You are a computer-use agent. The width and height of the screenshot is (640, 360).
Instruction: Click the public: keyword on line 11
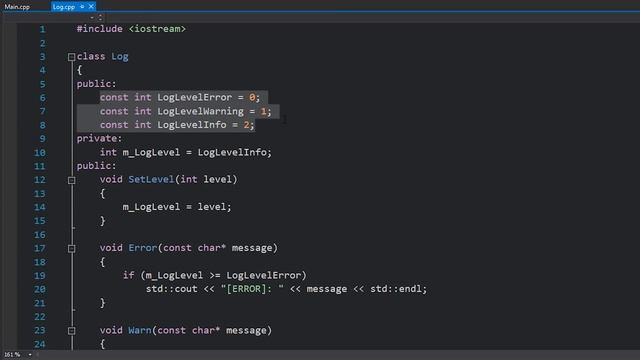point(96,166)
